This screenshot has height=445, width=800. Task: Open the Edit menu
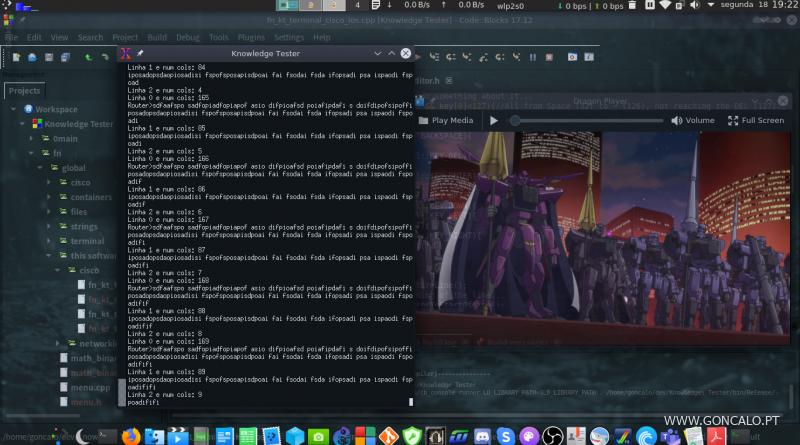[34, 37]
